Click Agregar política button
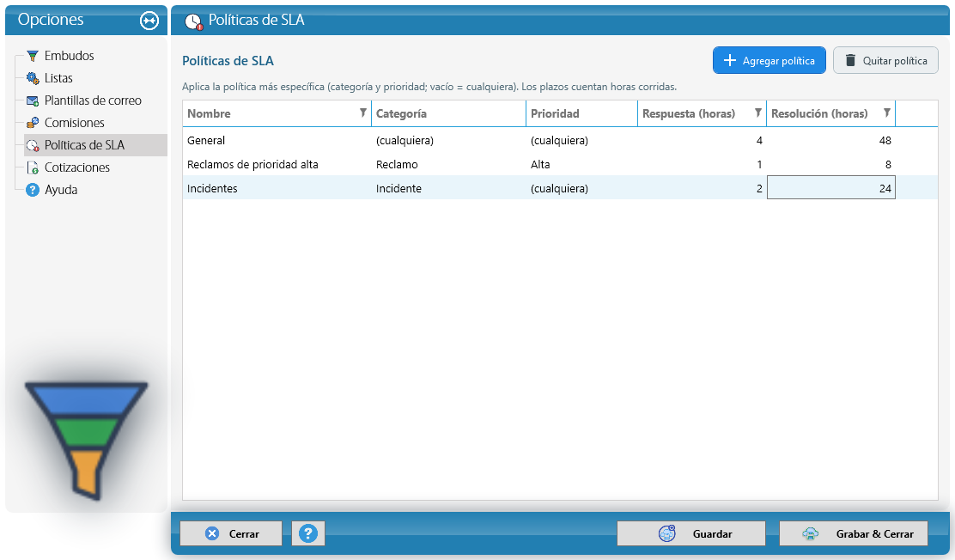 [x=769, y=60]
